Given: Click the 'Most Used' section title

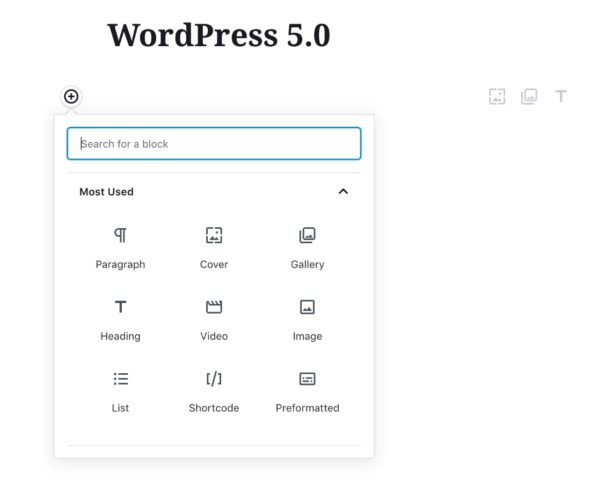Looking at the screenshot, I should tap(106, 191).
